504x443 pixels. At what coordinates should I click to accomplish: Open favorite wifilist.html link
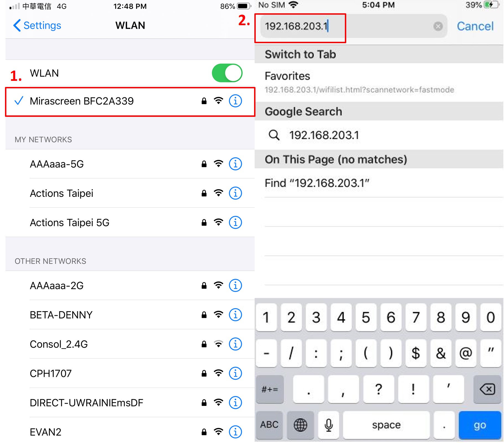tap(359, 90)
